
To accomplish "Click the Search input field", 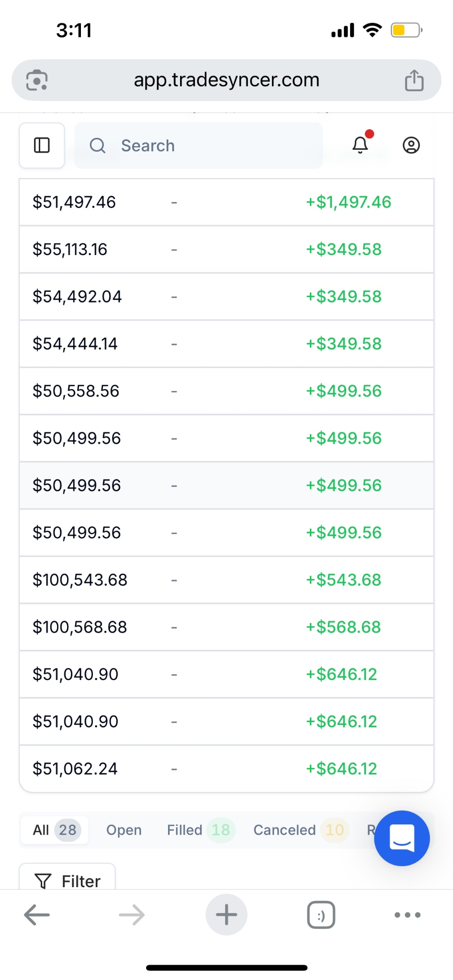I will pos(198,145).
